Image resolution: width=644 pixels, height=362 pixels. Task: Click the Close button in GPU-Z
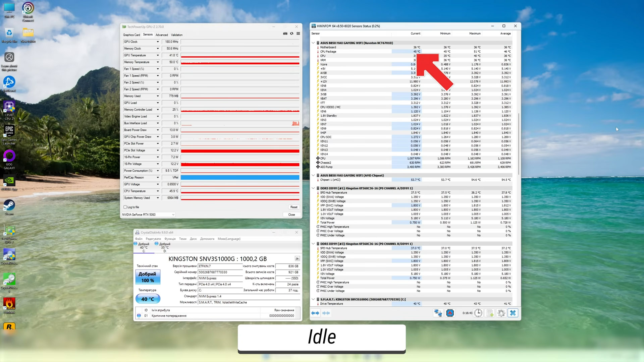292,215
